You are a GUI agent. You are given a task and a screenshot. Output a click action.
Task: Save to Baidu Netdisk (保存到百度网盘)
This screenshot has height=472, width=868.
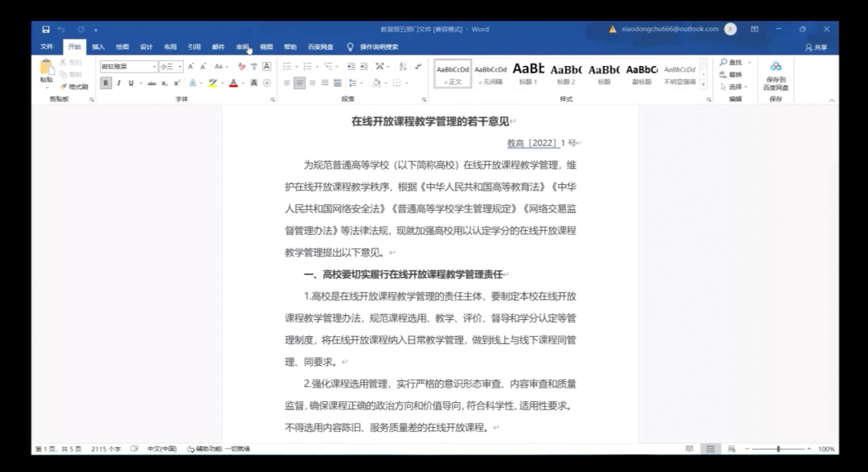pos(775,75)
